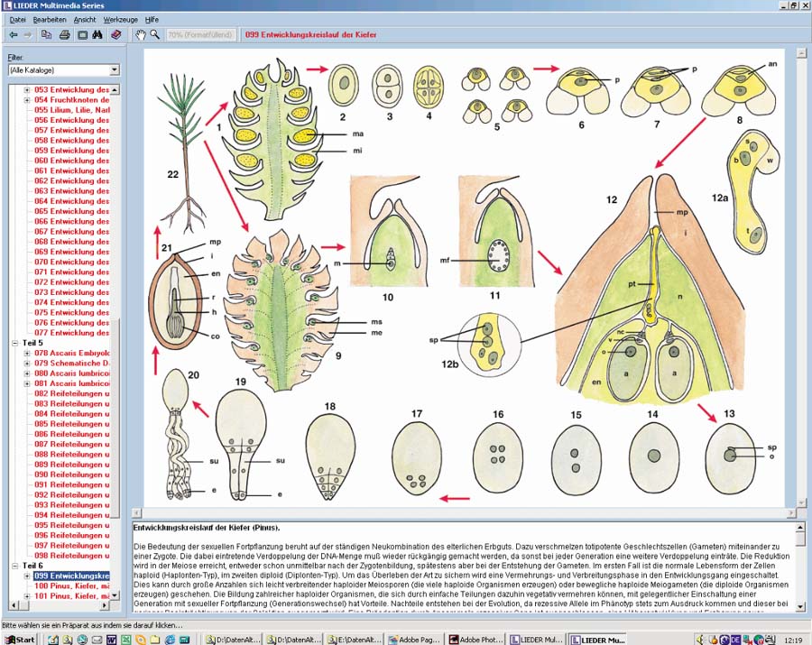Open search with the binoculars icon
This screenshot has height=645, width=812.
tap(98, 34)
